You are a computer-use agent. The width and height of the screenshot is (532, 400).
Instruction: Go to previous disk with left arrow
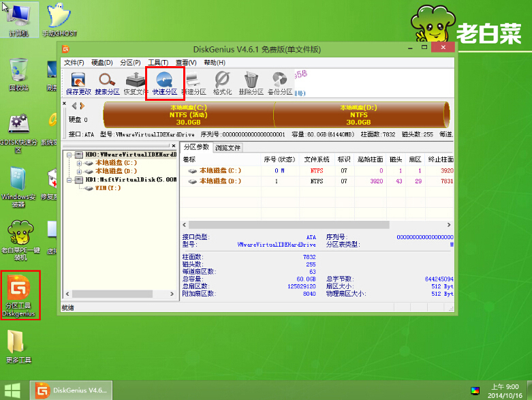74,106
